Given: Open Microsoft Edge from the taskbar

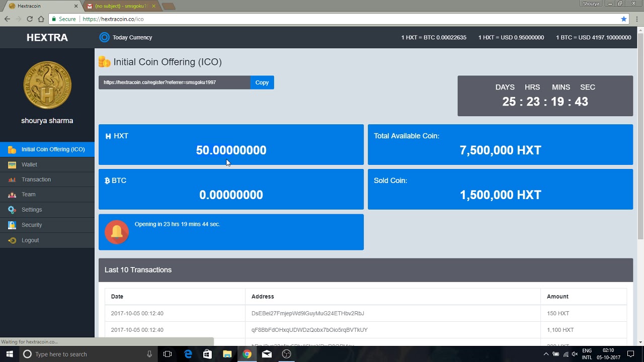Looking at the screenshot, I should point(188,354).
